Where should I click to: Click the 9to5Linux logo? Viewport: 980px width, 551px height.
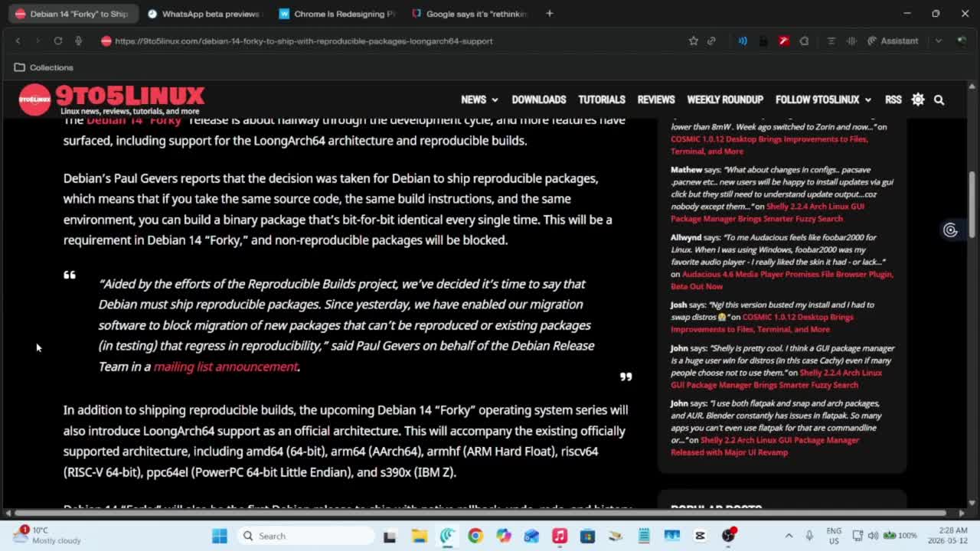point(112,99)
